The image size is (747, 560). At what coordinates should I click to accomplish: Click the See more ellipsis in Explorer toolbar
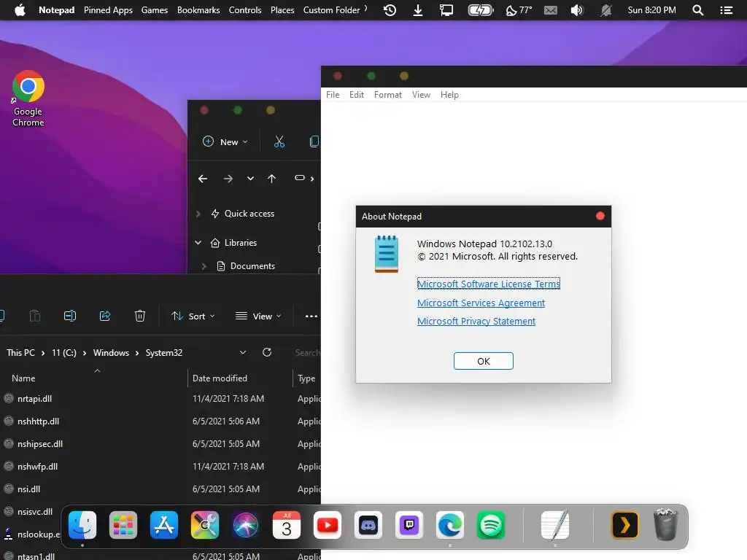tap(311, 316)
